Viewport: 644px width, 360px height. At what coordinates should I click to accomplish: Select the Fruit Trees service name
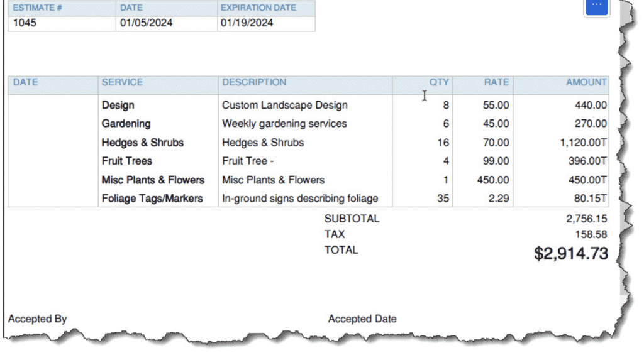127,161
